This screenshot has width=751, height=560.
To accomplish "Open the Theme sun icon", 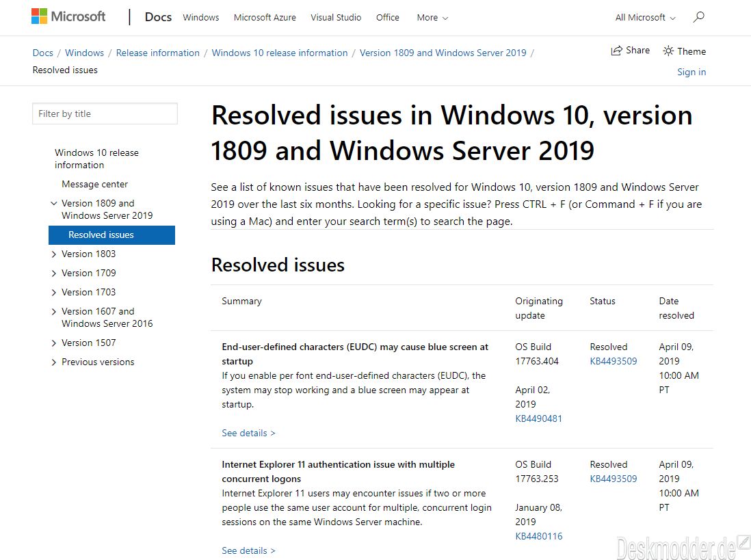I will [668, 51].
